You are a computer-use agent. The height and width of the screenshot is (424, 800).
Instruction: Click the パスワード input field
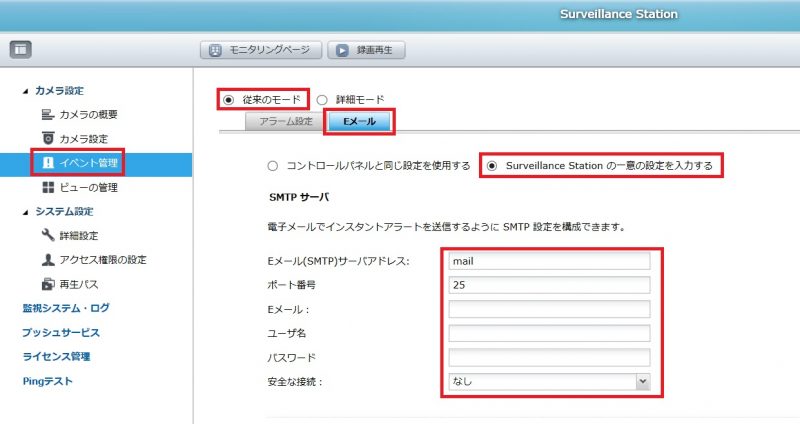point(549,357)
